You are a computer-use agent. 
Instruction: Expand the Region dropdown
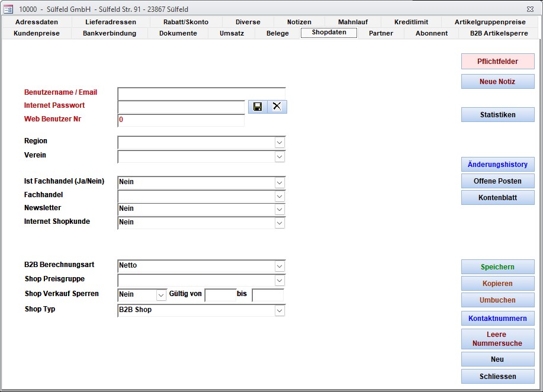[x=279, y=143]
